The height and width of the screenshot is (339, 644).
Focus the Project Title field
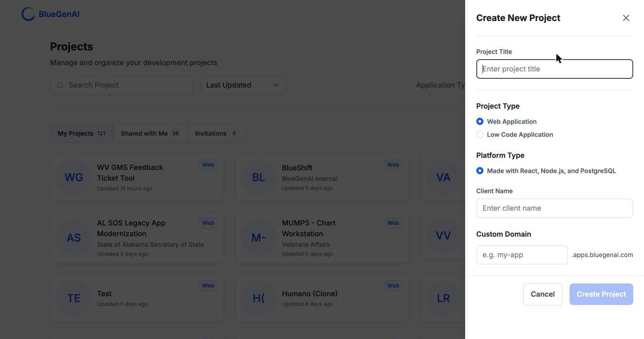[555, 69]
